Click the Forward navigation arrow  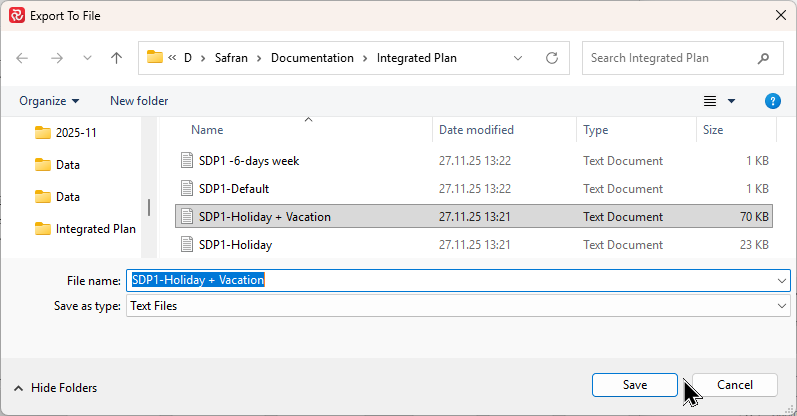pyautogui.click(x=56, y=58)
